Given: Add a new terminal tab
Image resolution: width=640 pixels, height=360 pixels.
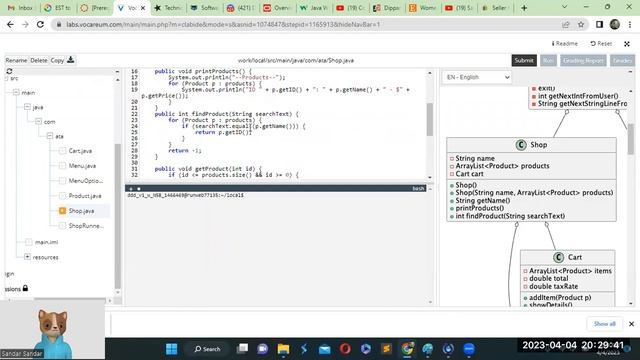Looking at the screenshot, I should pos(131,189).
